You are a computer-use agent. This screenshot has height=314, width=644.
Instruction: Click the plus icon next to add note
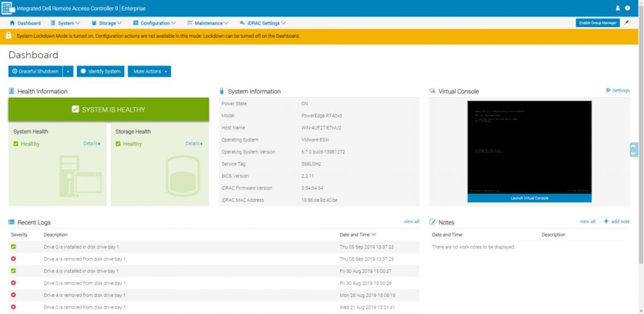click(x=606, y=221)
